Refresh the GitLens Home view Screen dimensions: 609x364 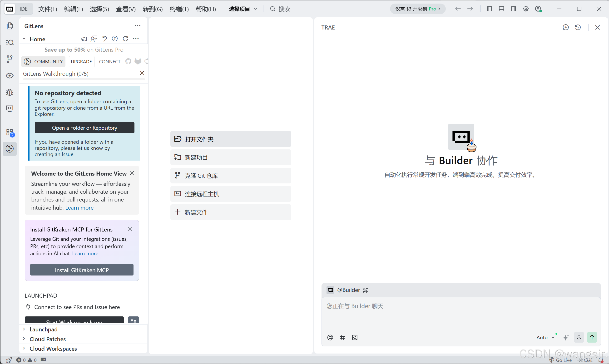tap(125, 39)
